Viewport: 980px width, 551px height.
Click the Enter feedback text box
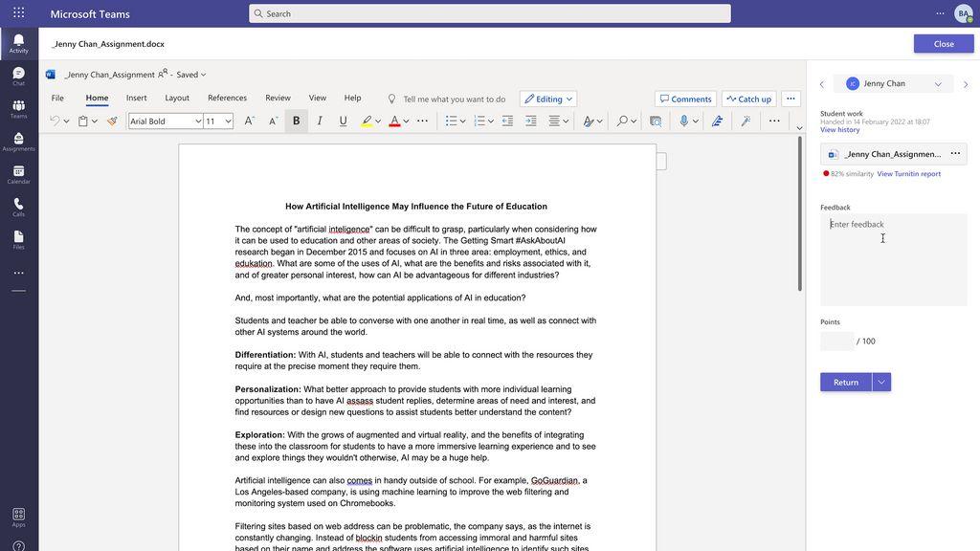(x=893, y=260)
